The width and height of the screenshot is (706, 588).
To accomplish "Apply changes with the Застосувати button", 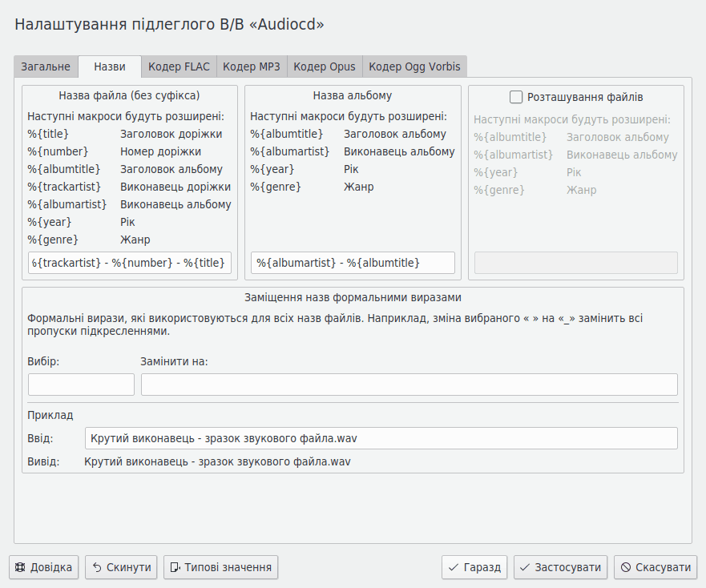I will click(x=559, y=567).
